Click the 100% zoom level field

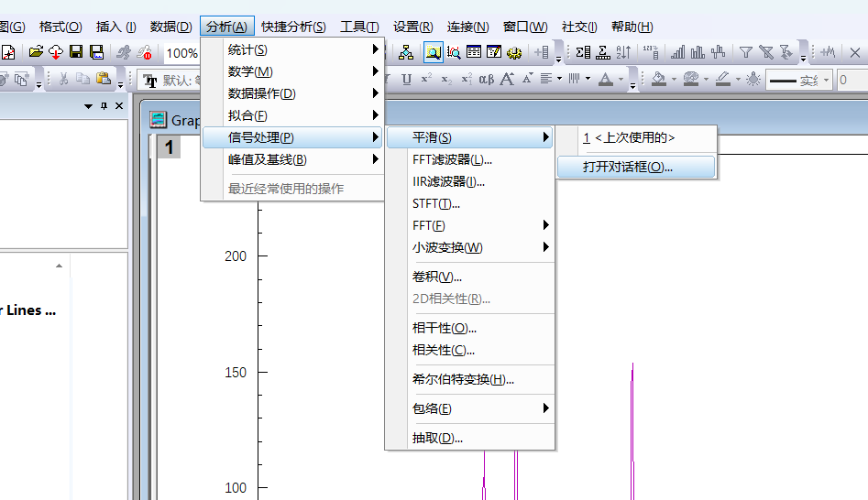[181, 53]
